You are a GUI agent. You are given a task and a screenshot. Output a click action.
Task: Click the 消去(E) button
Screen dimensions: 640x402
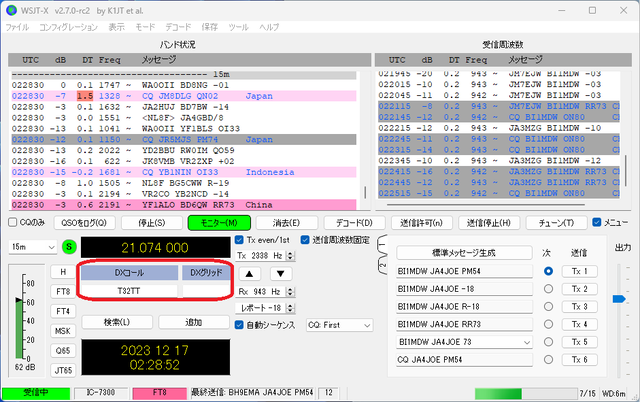click(x=287, y=223)
